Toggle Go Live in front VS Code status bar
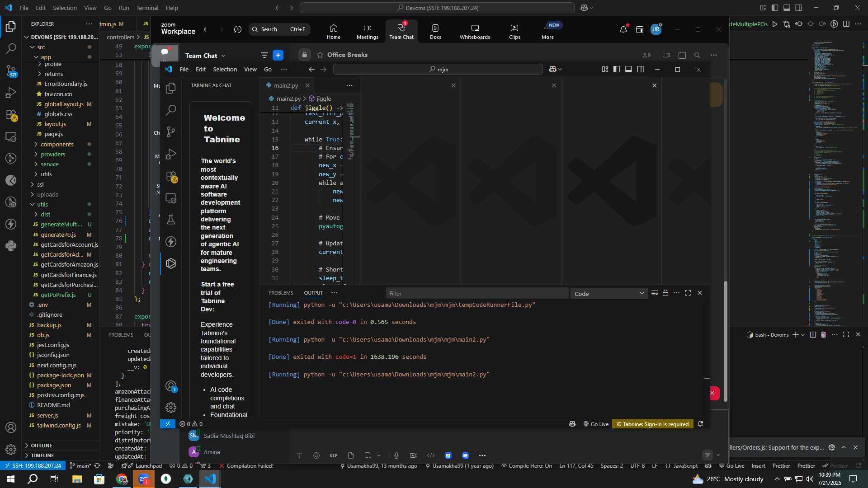This screenshot has height=488, width=868. (596, 424)
